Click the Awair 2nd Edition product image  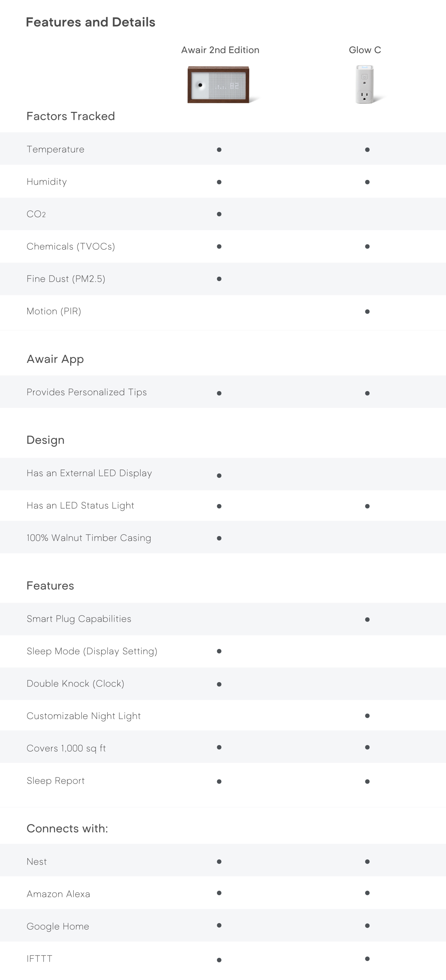coord(219,85)
